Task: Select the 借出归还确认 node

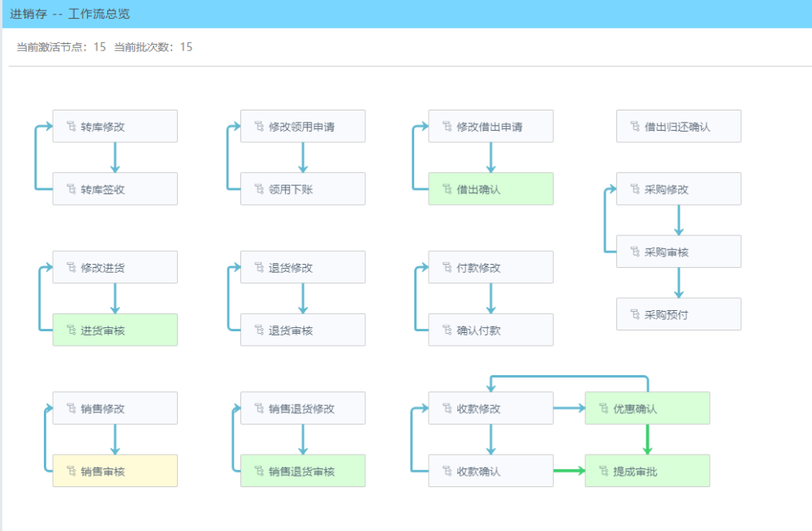Action: (x=679, y=126)
